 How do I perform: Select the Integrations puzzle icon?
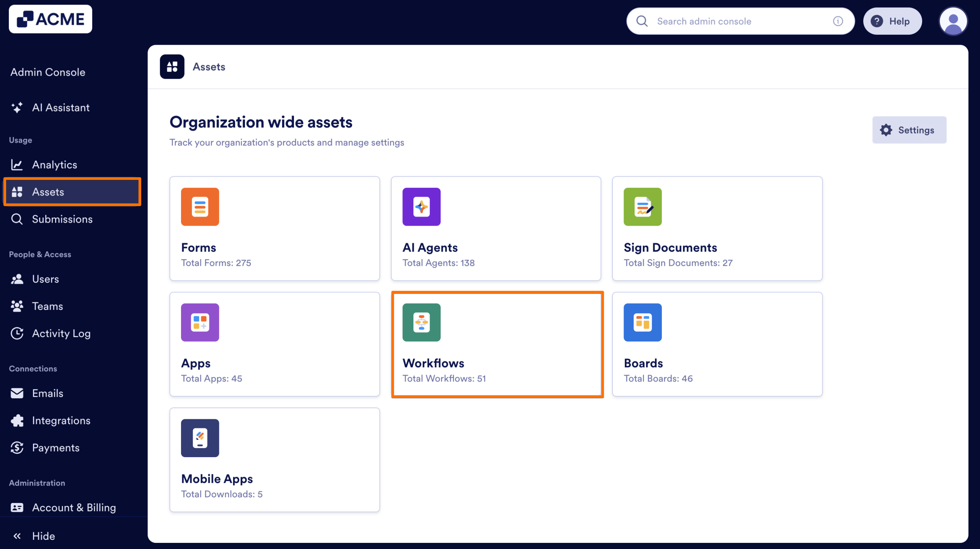pos(17,420)
